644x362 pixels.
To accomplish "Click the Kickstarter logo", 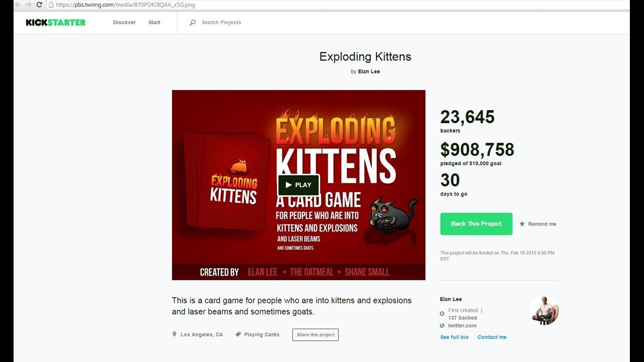I will [55, 22].
